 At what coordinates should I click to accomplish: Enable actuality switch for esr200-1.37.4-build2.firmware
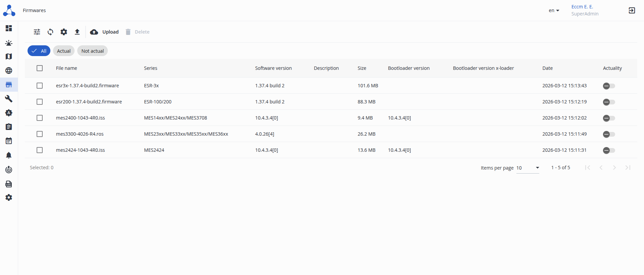click(609, 102)
